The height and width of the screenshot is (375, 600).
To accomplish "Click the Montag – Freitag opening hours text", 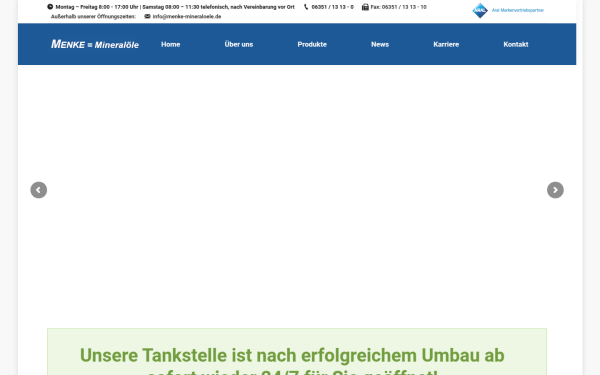I will tap(175, 7).
